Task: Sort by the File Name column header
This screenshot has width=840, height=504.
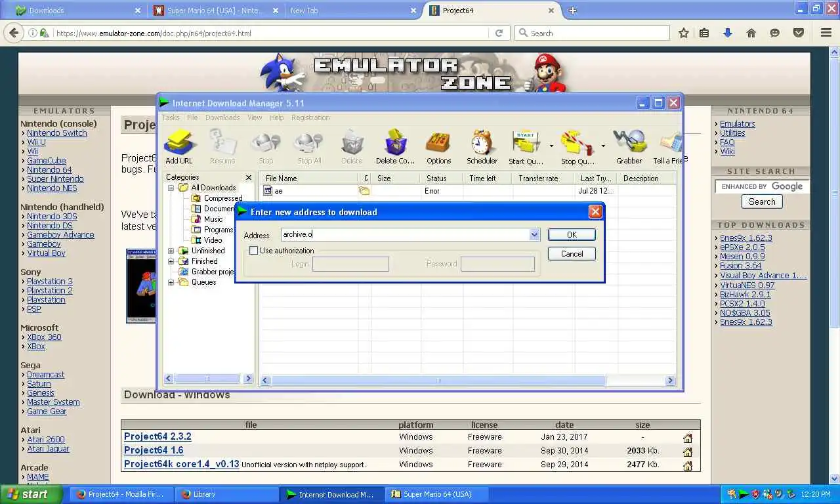Action: point(308,178)
